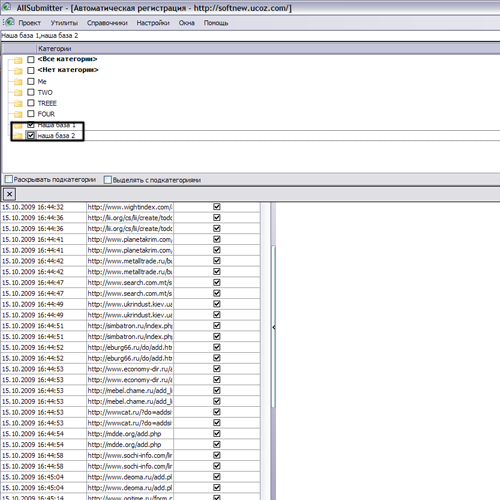500x500 pixels.
Task: Click the folder icon of <Все категории>
Action: [18, 60]
